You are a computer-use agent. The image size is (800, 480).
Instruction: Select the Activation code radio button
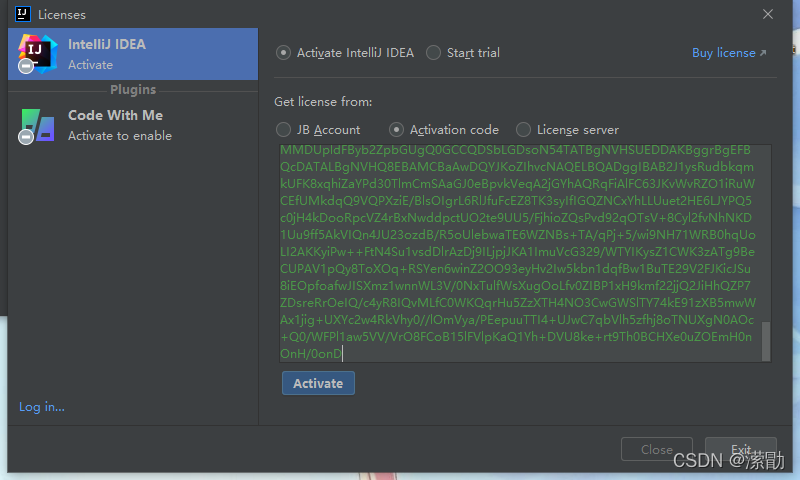(396, 130)
